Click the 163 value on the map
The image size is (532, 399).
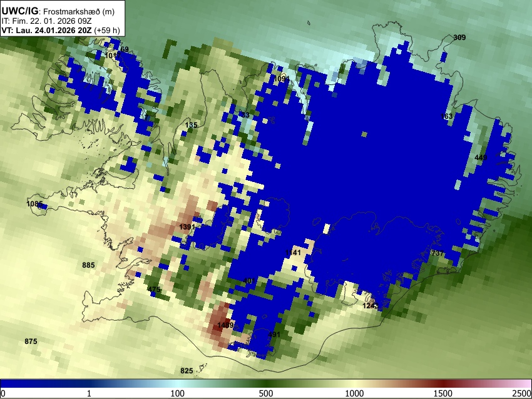446,116
